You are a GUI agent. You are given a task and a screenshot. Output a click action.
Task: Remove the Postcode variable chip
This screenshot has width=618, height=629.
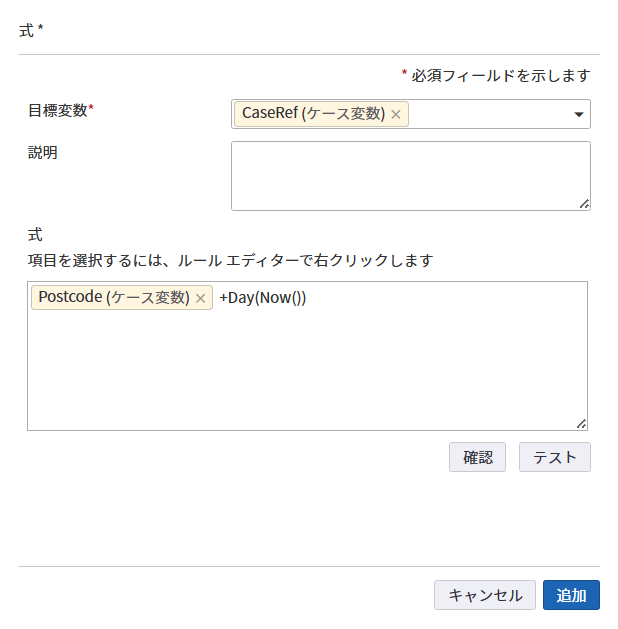[x=200, y=298]
